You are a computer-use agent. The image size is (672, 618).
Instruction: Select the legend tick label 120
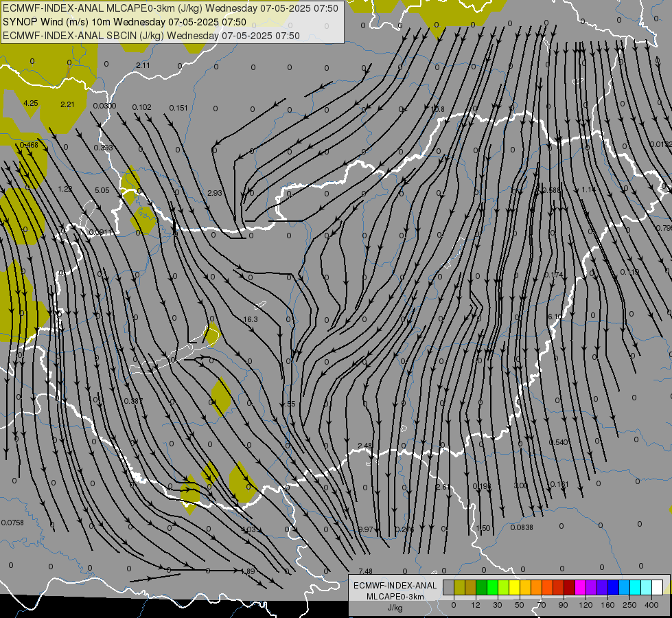(x=586, y=605)
